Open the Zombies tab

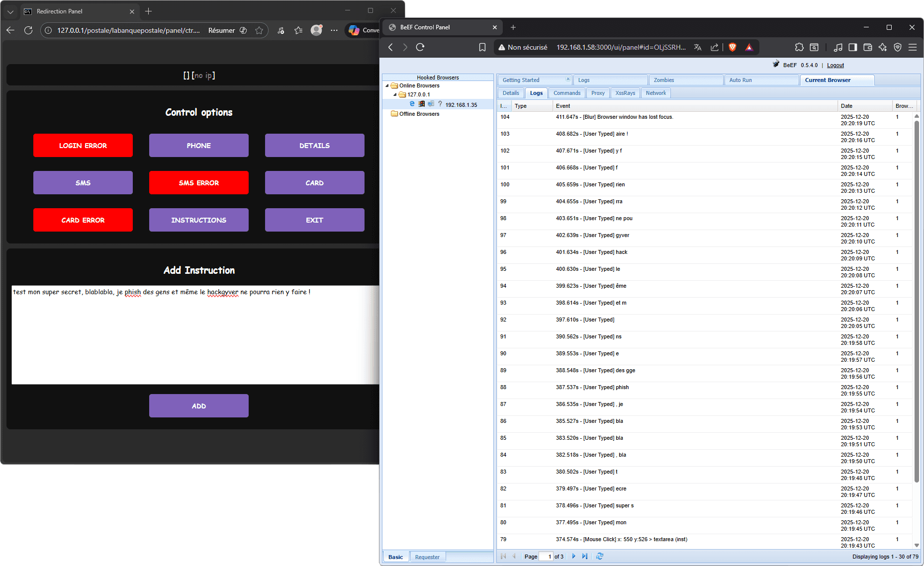coord(664,80)
